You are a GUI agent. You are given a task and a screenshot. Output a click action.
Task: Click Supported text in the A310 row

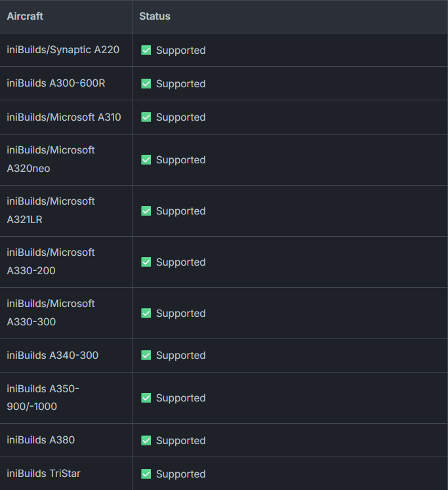[180, 117]
